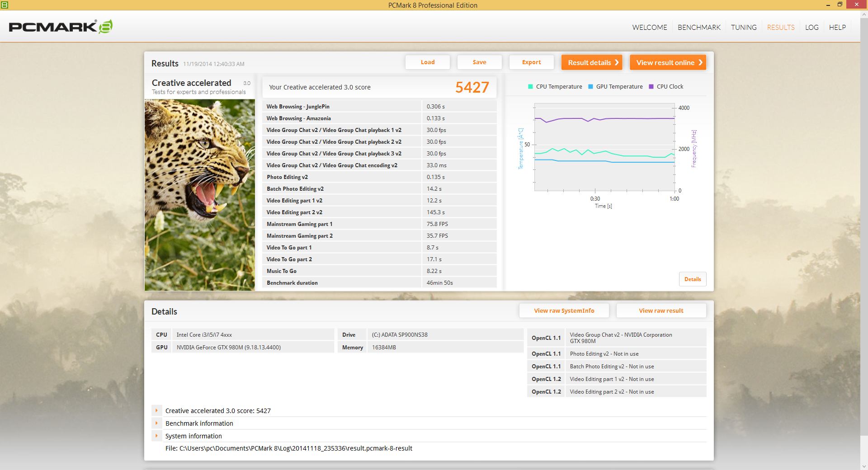Select Video Group Chat playback 1 v2 row
Image resolution: width=868 pixels, height=470 pixels.
(x=379, y=130)
